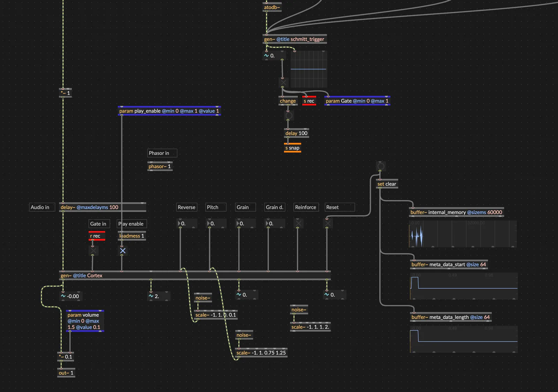Select the change object
The image size is (558, 392).
[x=288, y=101]
